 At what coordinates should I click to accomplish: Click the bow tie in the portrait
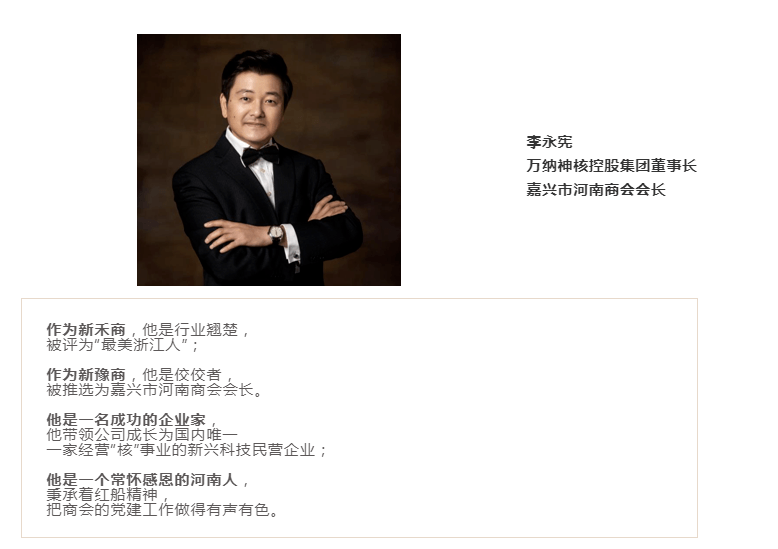coord(260,155)
